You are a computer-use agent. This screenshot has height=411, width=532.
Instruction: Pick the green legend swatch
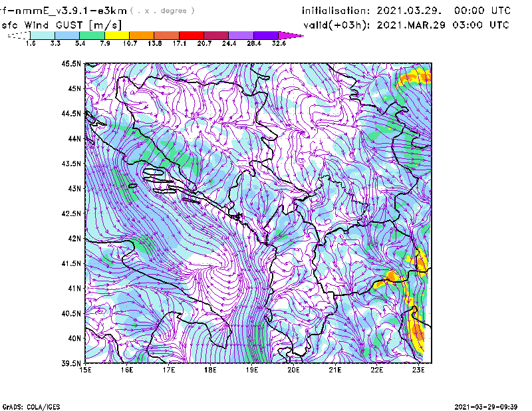tap(92, 35)
